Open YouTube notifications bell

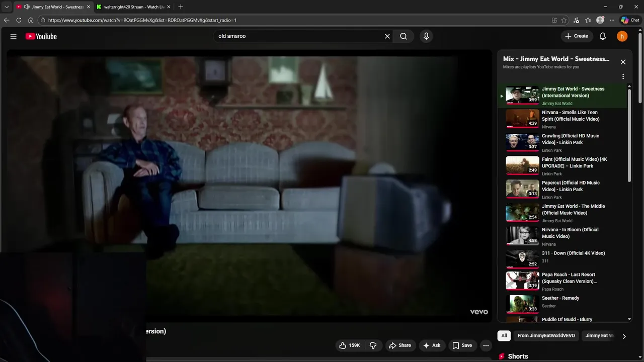603,36
